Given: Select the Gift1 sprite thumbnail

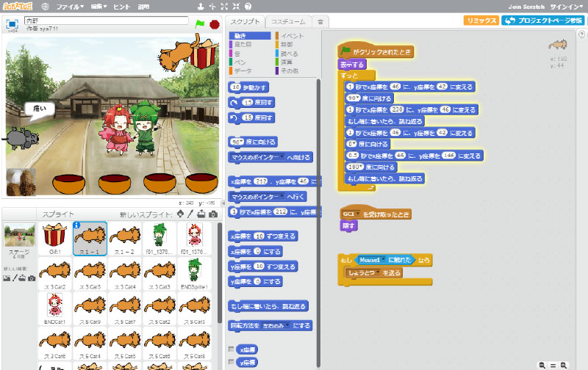Looking at the screenshot, I should [x=54, y=239].
